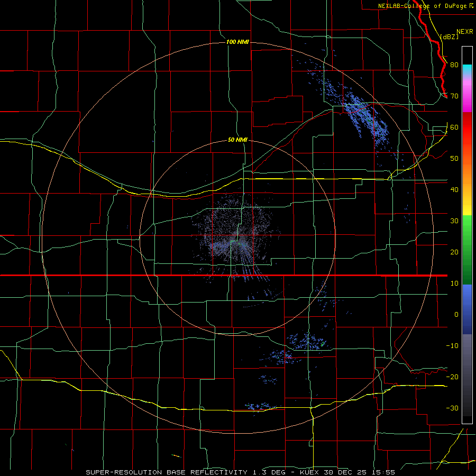This screenshot has height=476, width=476.
Task: Click the 60 value on the dBZ scale
Action: click(454, 127)
